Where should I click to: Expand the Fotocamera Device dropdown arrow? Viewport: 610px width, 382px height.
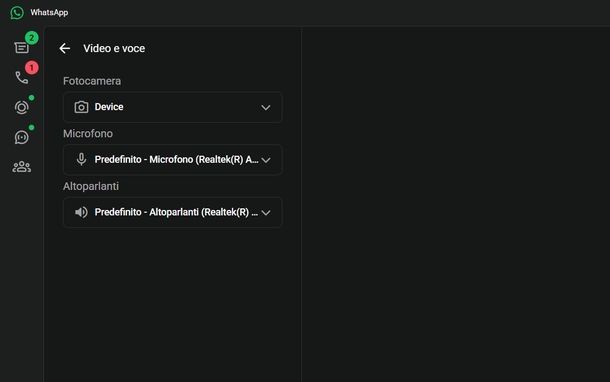point(266,107)
